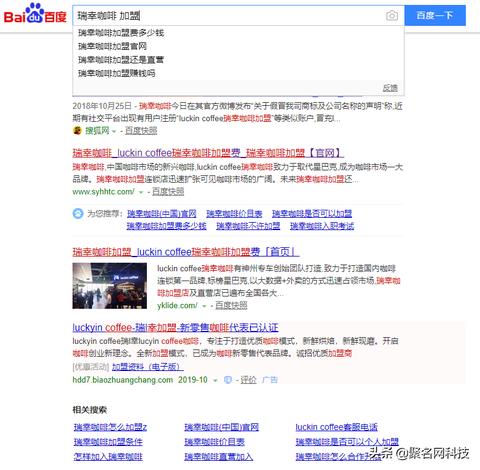Open related search 瑞幸咖啡价目表 at bottom

215,442
